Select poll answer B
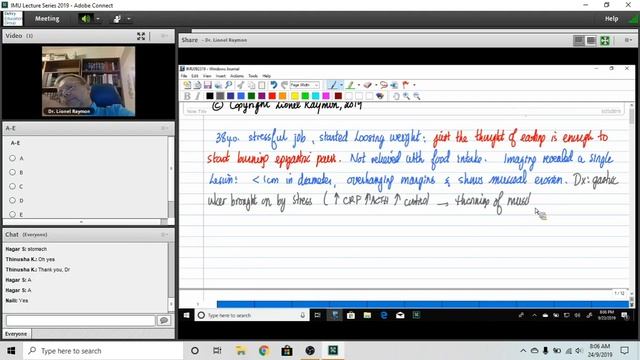This screenshot has width=640, height=360. point(13,172)
